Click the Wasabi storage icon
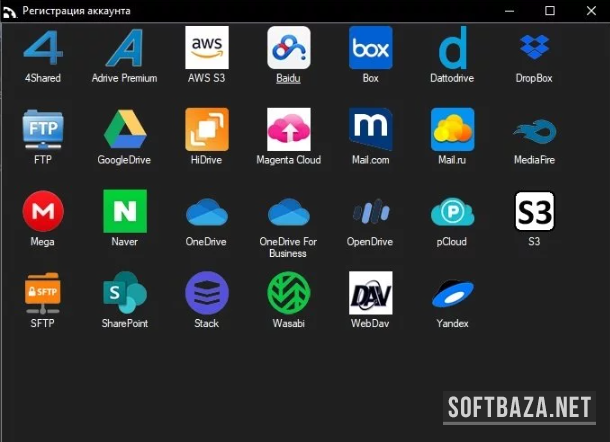Screen dimensions: 610x442 [288, 293]
